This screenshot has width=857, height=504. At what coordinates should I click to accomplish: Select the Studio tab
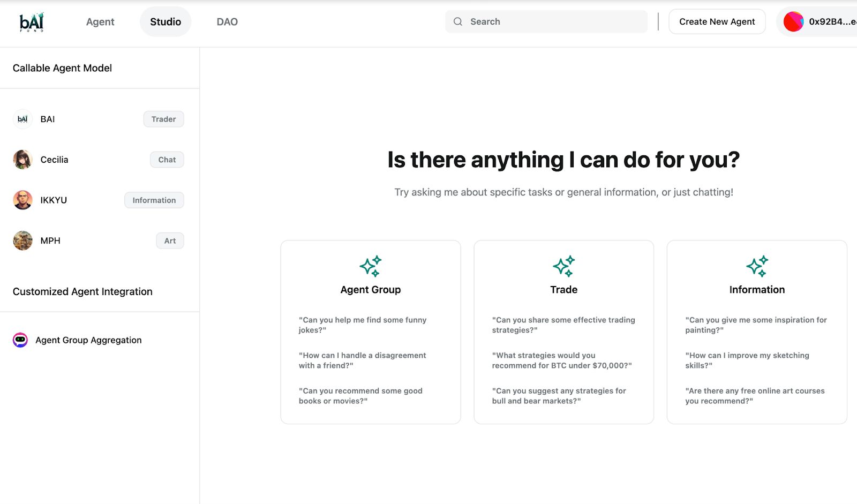(166, 22)
